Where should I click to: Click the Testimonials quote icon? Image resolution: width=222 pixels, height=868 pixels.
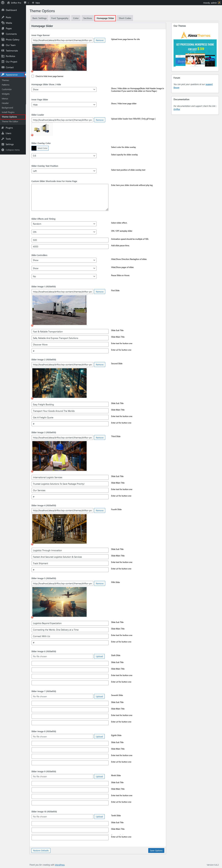coord(3,50)
